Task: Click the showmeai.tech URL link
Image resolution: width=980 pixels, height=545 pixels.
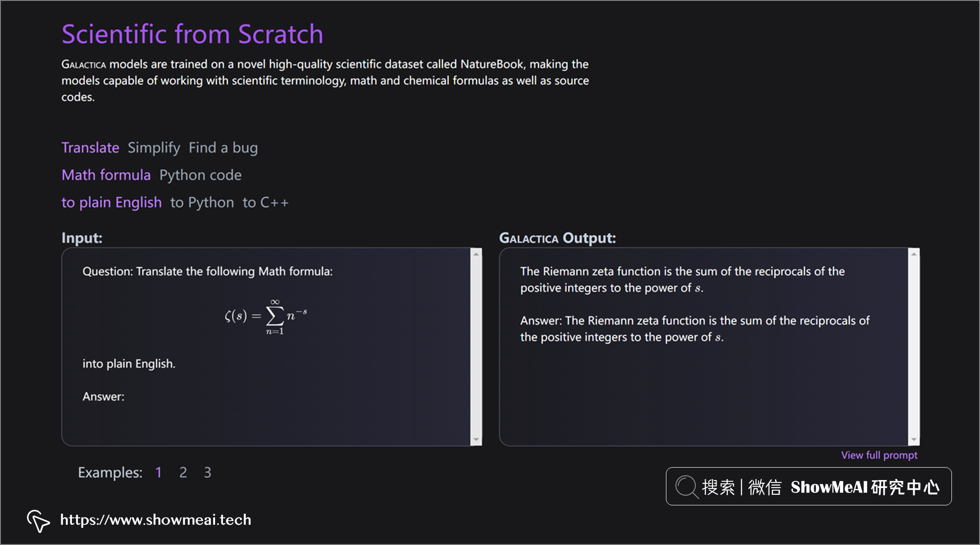Action: (x=156, y=520)
